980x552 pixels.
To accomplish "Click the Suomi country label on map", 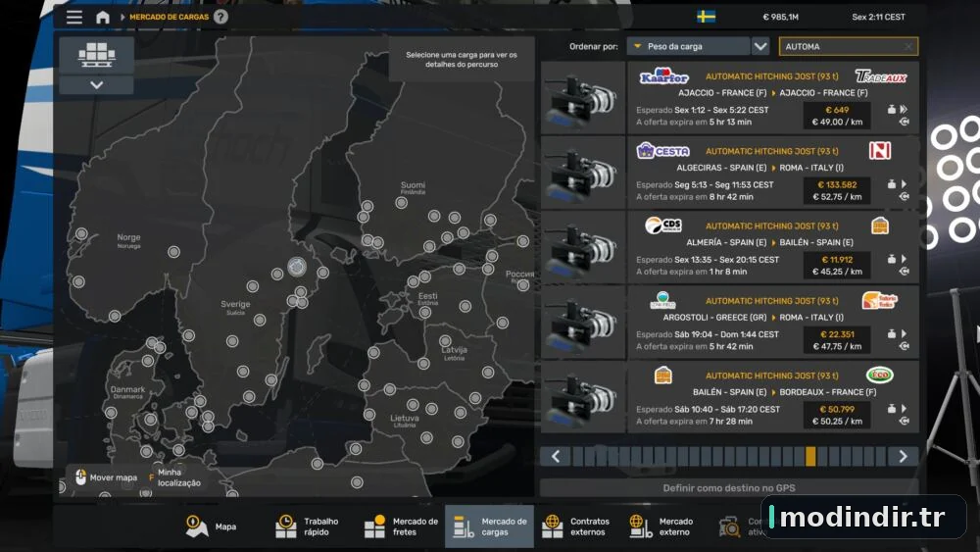I will coord(414,185).
